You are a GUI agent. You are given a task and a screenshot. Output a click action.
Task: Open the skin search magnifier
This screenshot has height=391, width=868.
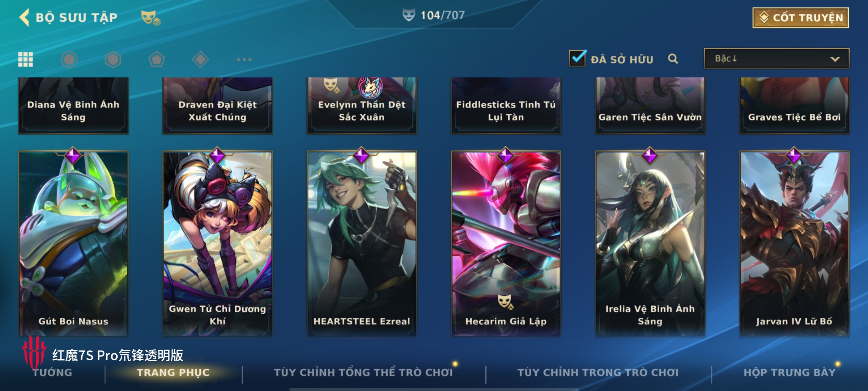(673, 59)
